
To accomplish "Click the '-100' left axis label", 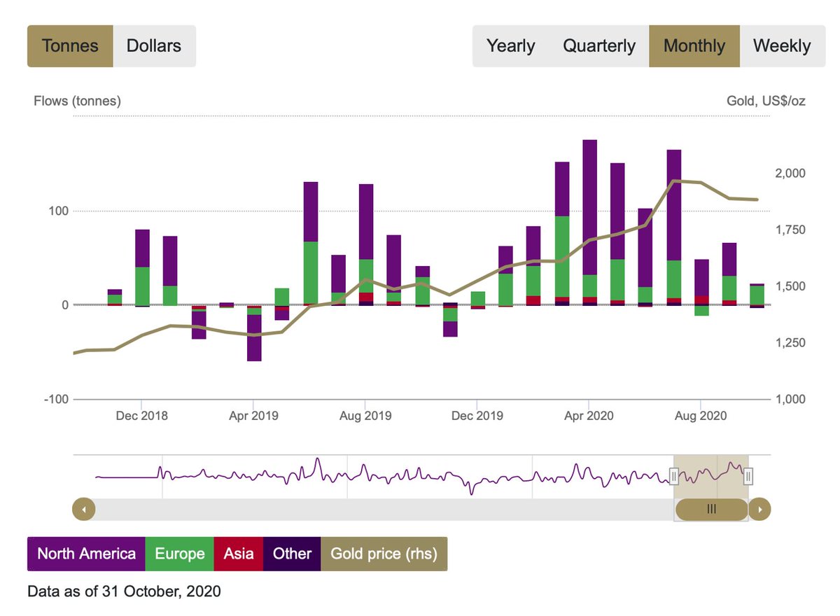I will [x=55, y=399].
